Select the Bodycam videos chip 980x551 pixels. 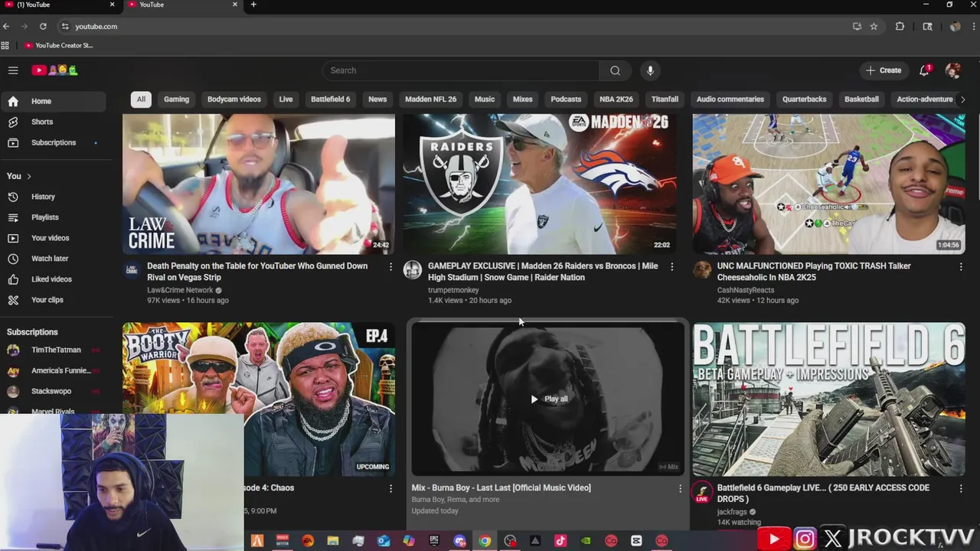click(x=234, y=99)
